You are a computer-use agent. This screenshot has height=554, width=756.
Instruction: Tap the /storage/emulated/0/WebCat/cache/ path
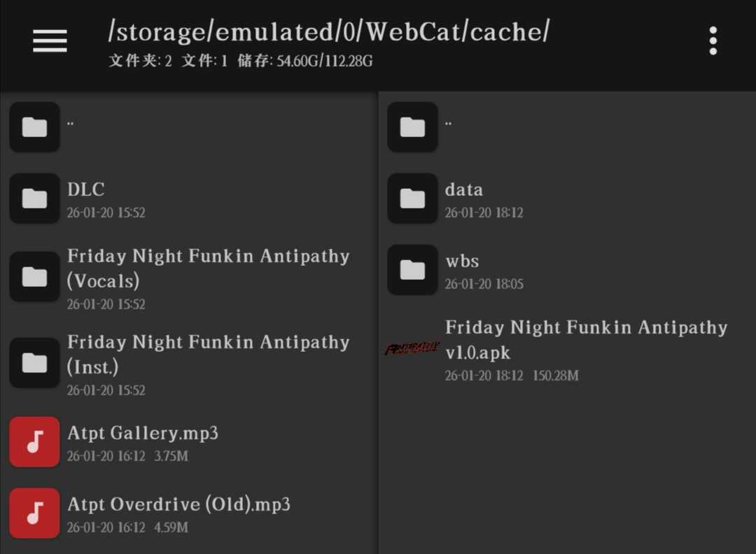click(x=329, y=31)
